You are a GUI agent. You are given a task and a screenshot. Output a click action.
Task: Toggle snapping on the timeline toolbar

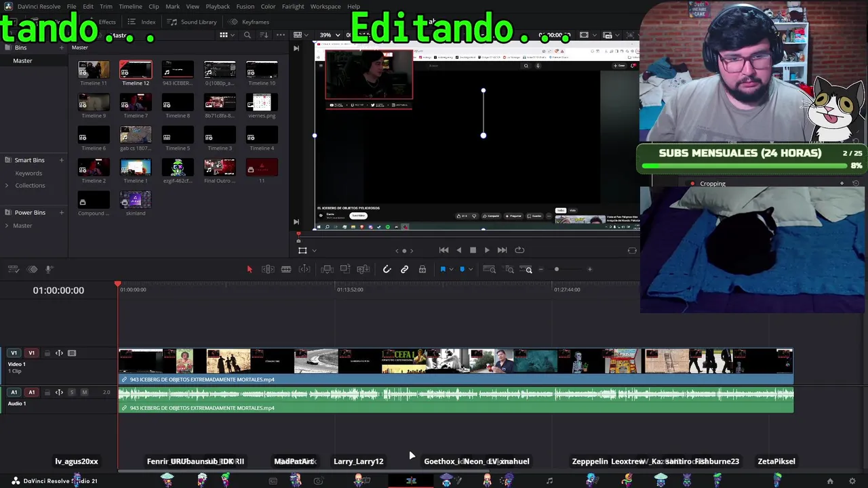387,269
